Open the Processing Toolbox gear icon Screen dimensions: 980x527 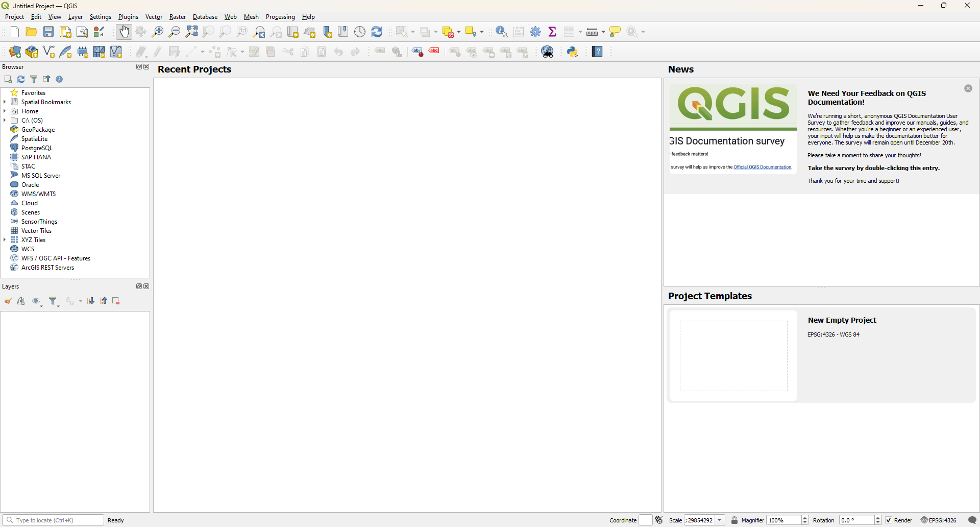coord(535,32)
